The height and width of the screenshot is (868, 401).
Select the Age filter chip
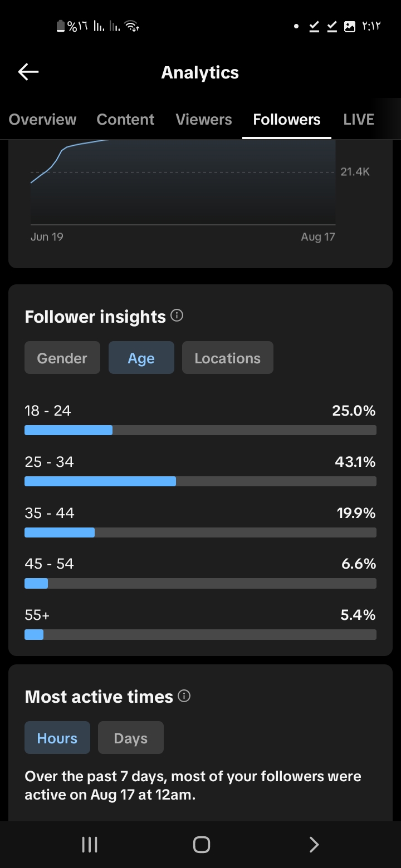pyautogui.click(x=141, y=358)
